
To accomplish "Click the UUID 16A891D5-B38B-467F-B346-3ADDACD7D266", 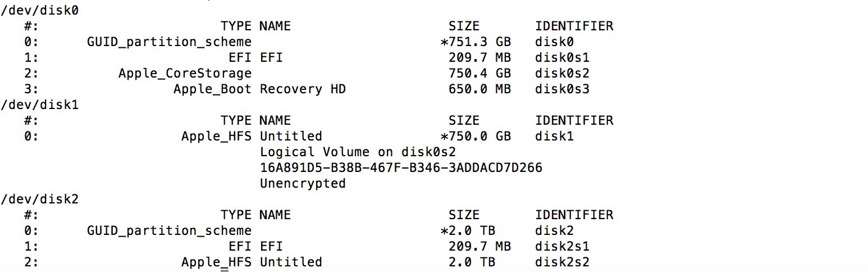I will (401, 167).
